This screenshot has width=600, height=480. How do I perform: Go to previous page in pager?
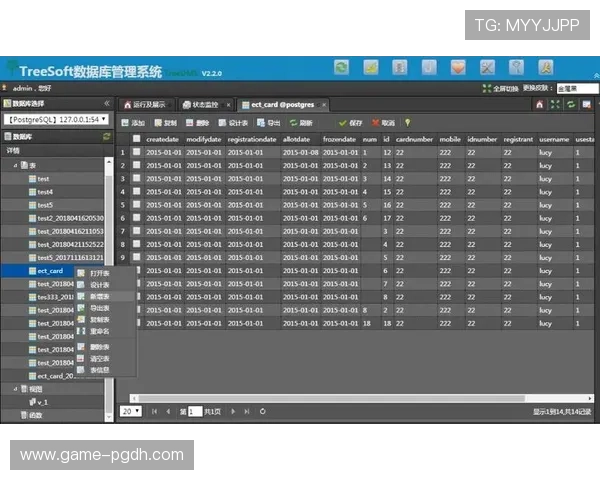(168, 411)
